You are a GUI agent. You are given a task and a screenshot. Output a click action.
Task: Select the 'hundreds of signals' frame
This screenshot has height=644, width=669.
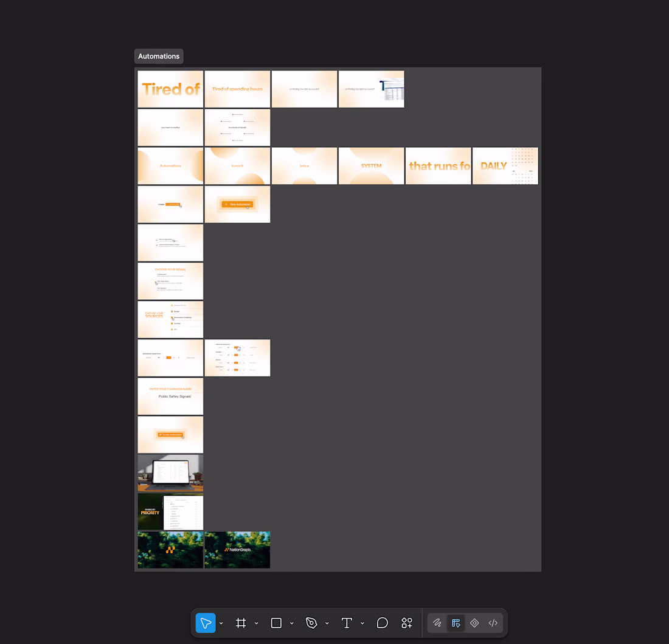coord(237,128)
